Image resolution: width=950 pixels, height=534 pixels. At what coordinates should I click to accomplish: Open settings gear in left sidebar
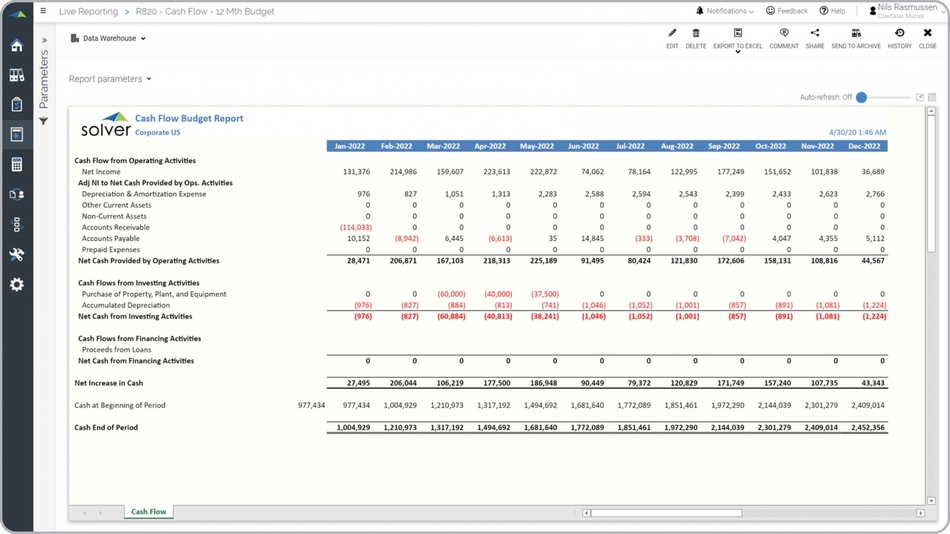click(x=16, y=285)
